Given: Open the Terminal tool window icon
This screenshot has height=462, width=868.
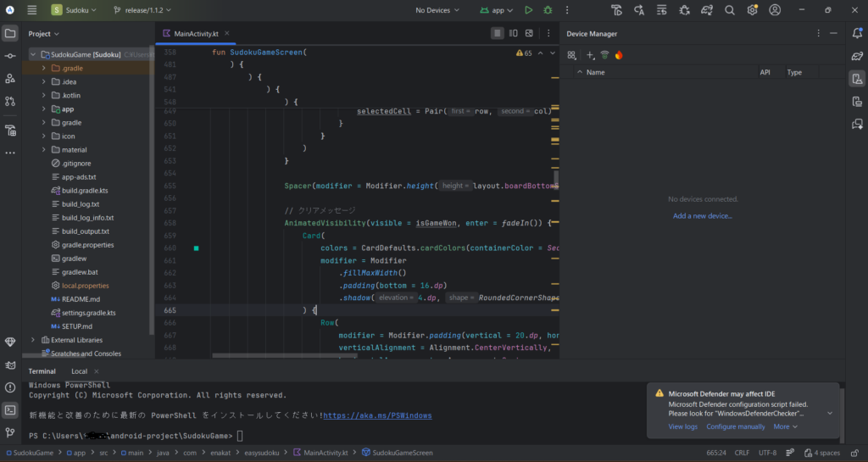Looking at the screenshot, I should pos(10,409).
